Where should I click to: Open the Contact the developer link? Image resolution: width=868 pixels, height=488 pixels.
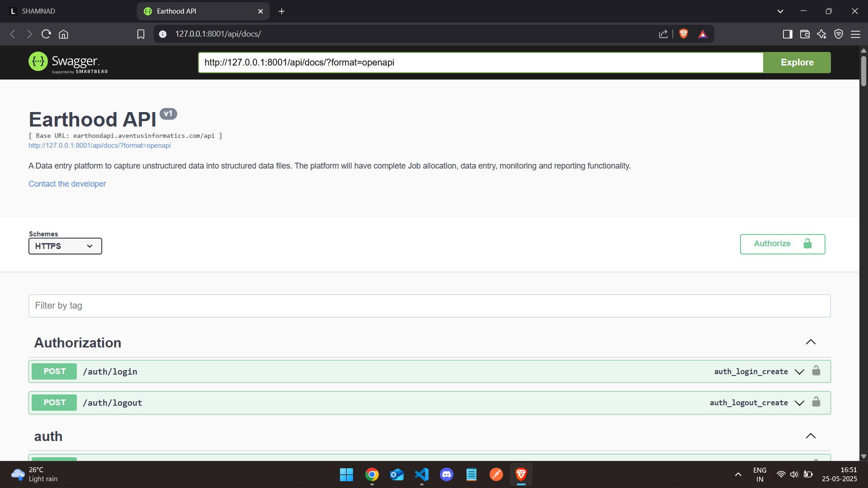[x=67, y=184]
